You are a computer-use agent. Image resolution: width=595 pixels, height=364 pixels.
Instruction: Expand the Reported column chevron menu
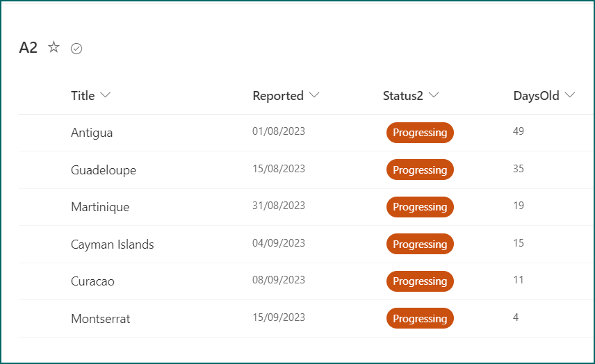[313, 94]
